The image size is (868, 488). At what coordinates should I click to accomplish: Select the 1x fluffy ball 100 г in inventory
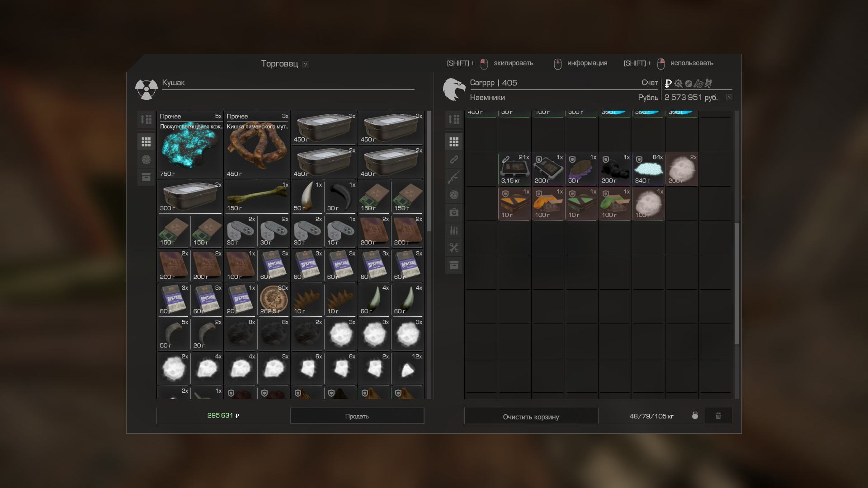click(x=648, y=203)
